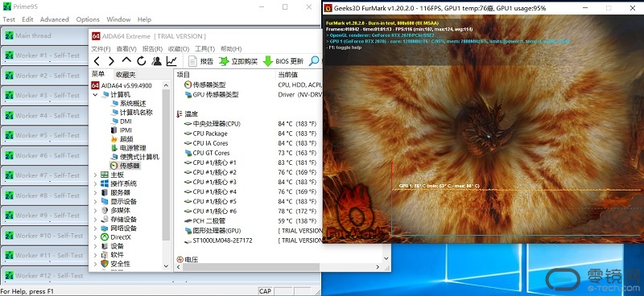Viewport: 644px width, 296px height.
Task: Expand the 网络设备 tree node
Action: 95,228
